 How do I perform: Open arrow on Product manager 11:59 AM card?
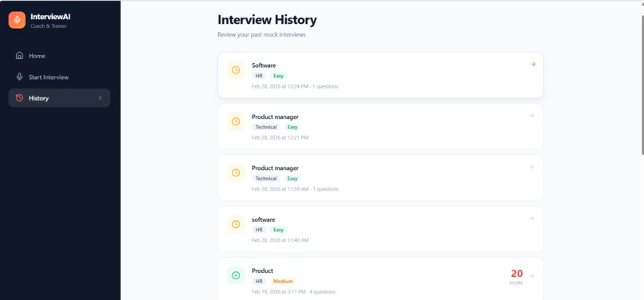531,167
